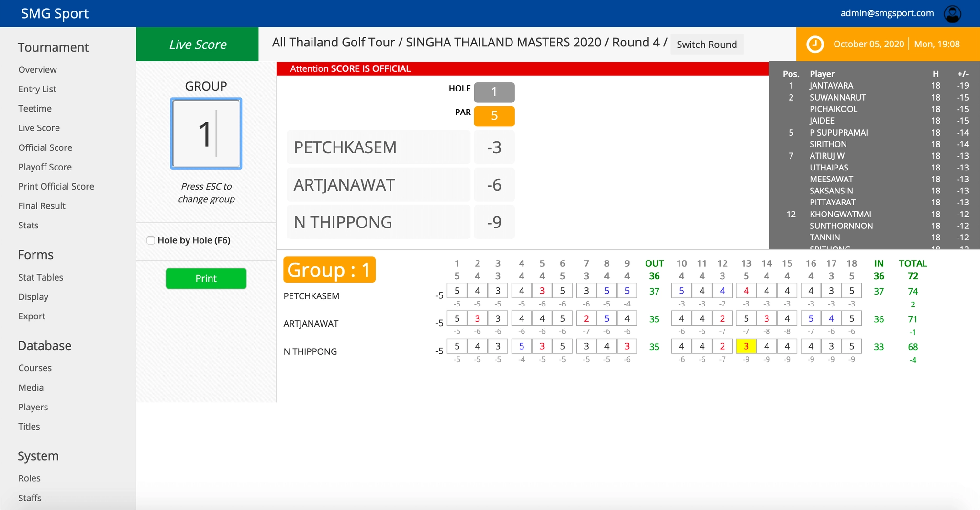The width and height of the screenshot is (980, 510).
Task: Click the GROUP number input box
Action: [206, 134]
